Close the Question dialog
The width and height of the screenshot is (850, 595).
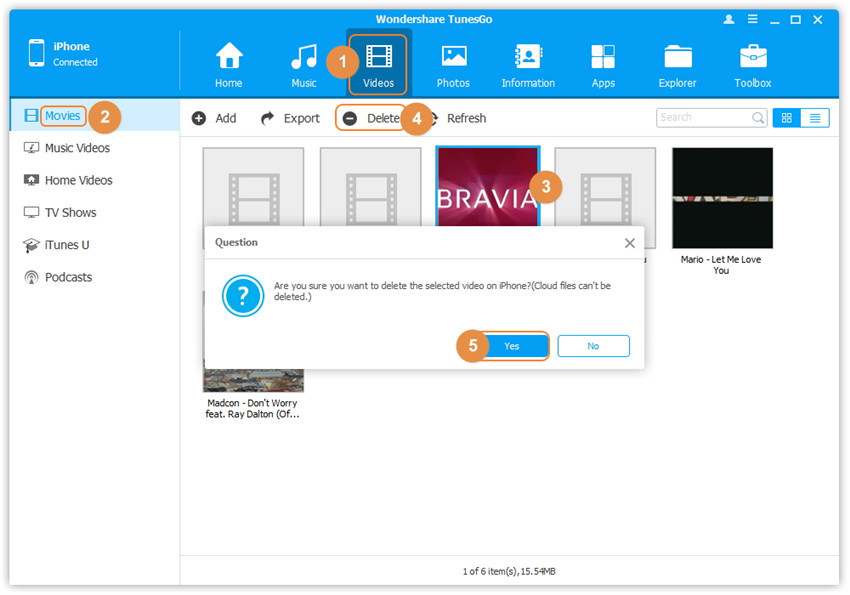pyautogui.click(x=629, y=243)
